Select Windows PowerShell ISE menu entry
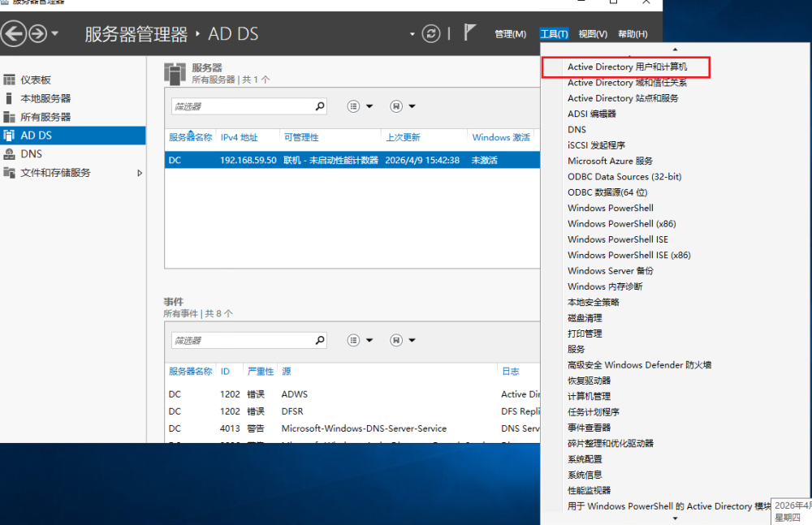This screenshot has height=525, width=812. 617,239
